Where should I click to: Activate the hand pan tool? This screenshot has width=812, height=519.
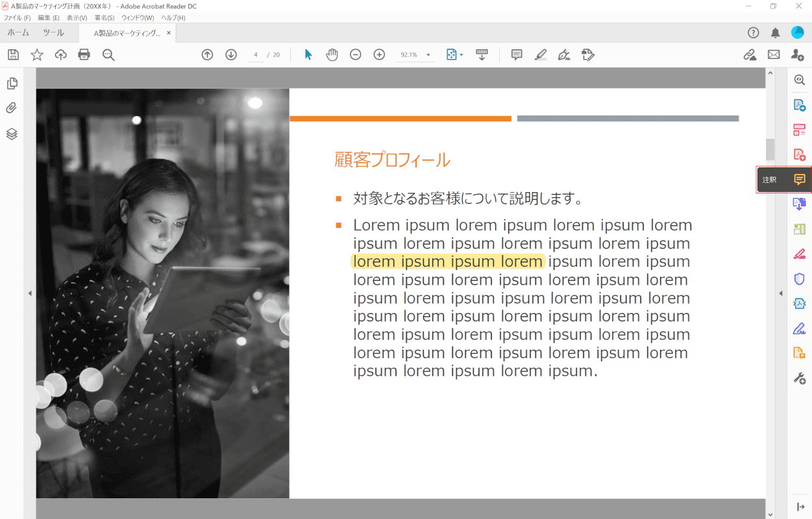click(332, 54)
